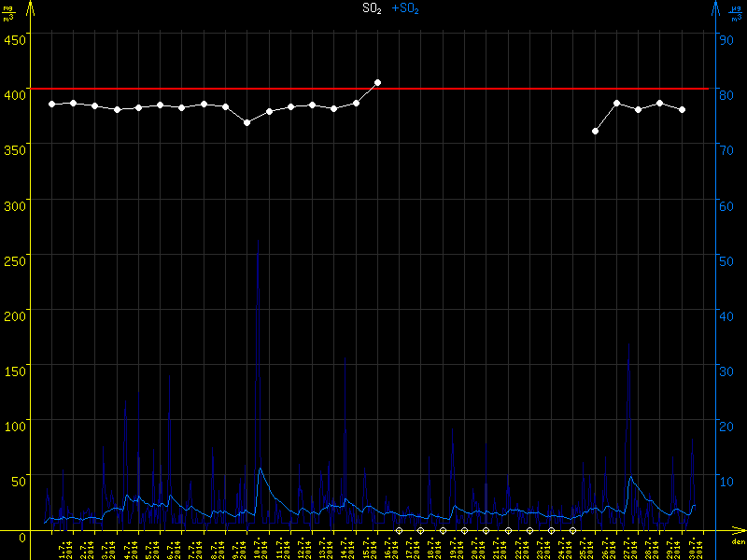
Task: Click the yellow unit label at top left
Action: click(8, 14)
